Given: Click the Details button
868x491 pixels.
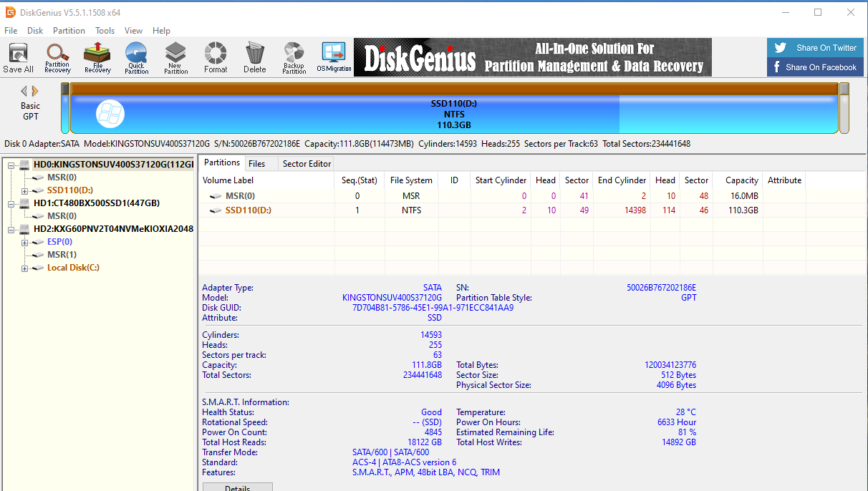Looking at the screenshot, I should click(x=237, y=487).
